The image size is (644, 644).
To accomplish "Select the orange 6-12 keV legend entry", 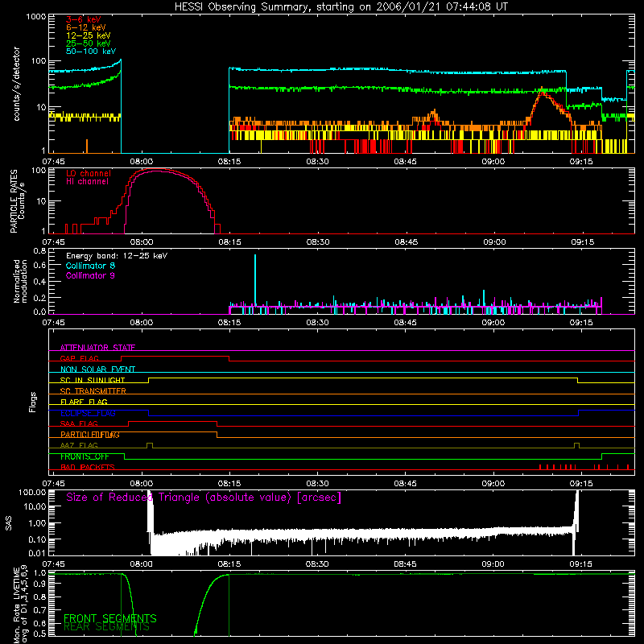I will pyautogui.click(x=86, y=27).
